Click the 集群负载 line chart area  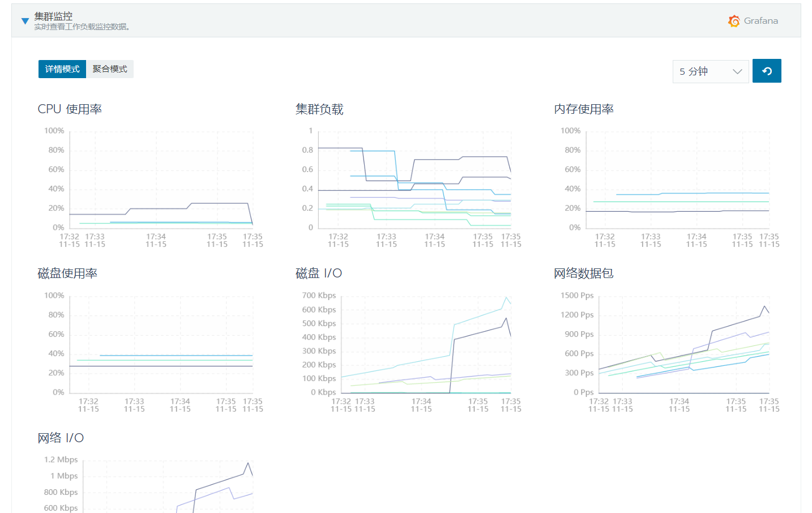pyautogui.click(x=414, y=179)
